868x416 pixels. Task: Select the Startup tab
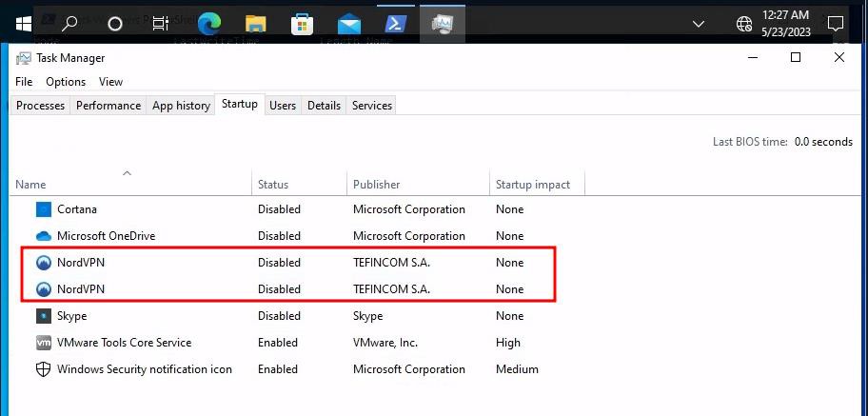[240, 104]
